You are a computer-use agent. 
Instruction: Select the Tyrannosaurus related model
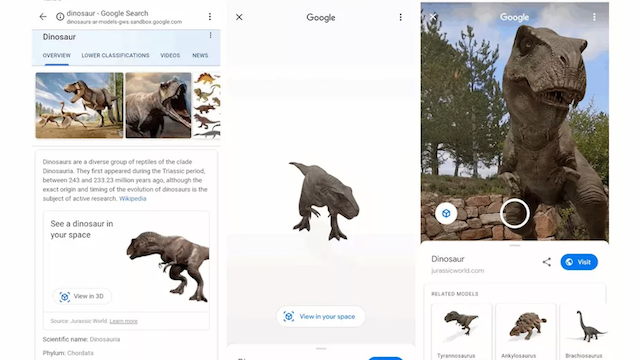pyautogui.click(x=462, y=332)
